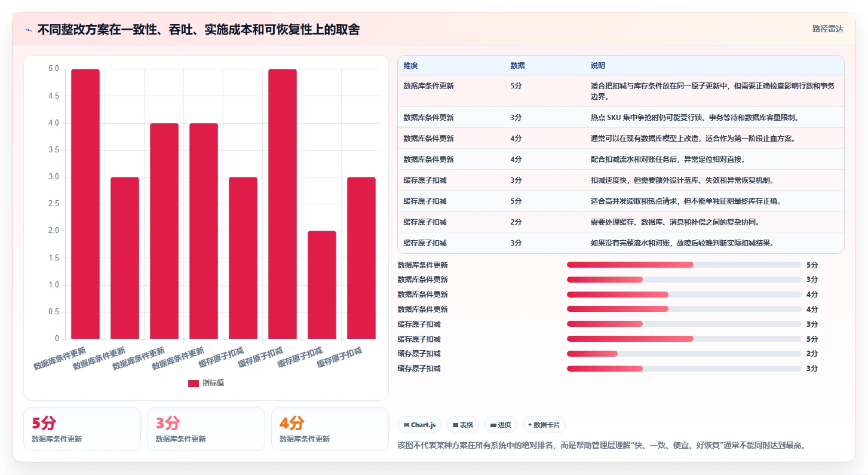The height and width of the screenshot is (475, 868).
Task: Click the 1.5 y-axis label
Action: point(54,258)
